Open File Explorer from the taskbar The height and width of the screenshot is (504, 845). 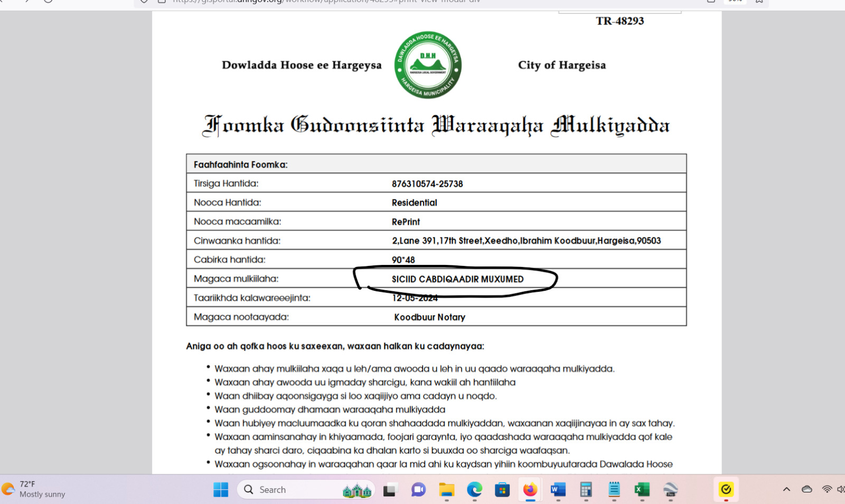point(447,490)
